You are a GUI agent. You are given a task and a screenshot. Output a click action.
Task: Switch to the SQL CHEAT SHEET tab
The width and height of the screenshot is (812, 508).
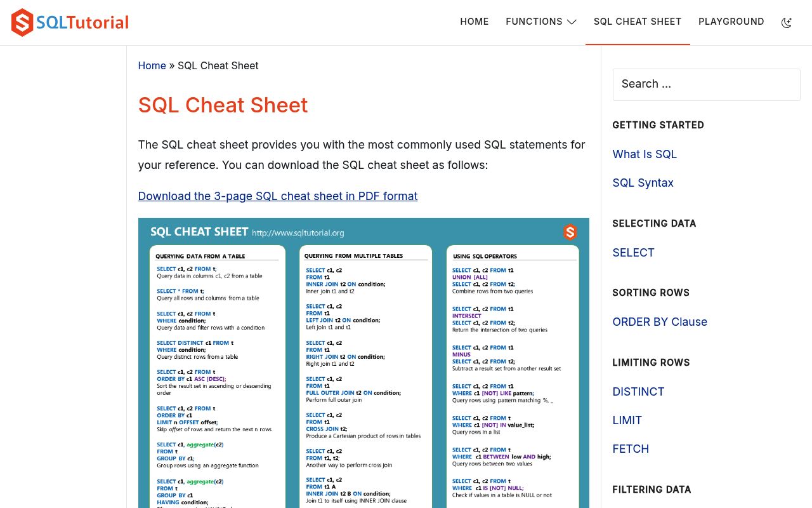pyautogui.click(x=638, y=21)
